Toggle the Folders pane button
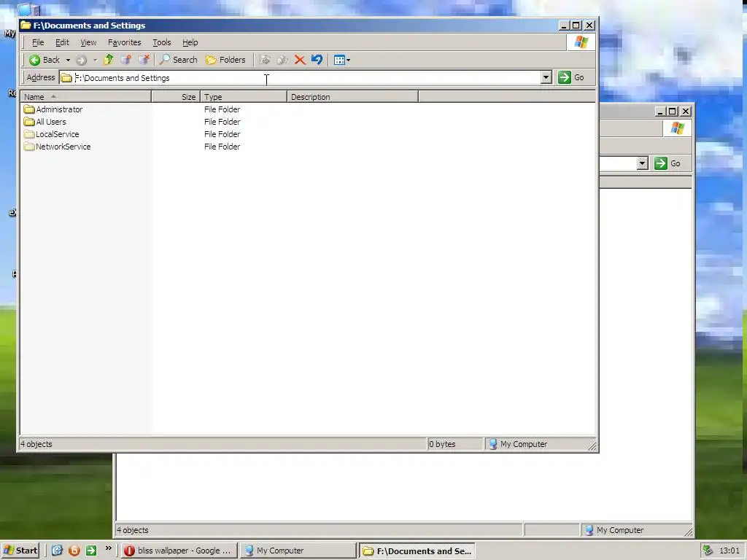Image resolution: width=747 pixels, height=560 pixels. [x=225, y=60]
